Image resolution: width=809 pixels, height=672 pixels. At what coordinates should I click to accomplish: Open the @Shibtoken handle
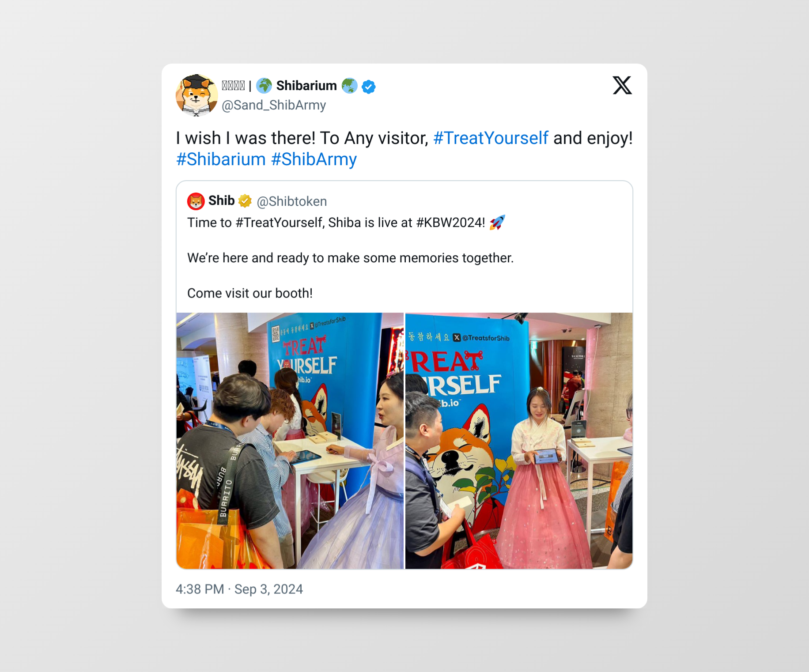(292, 201)
